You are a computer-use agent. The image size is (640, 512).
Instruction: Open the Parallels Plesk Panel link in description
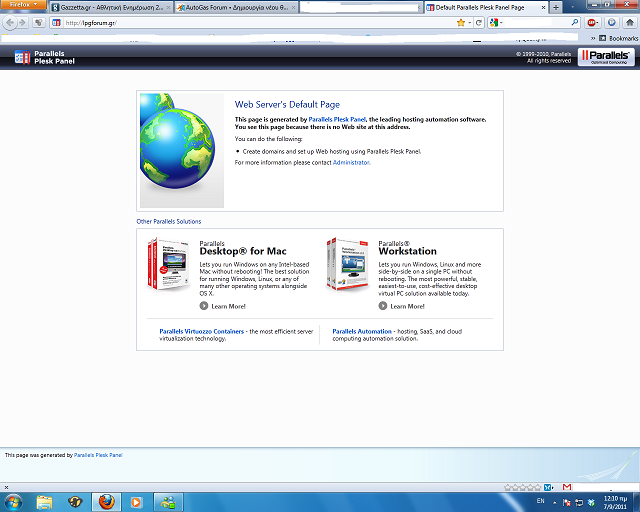tap(337, 120)
